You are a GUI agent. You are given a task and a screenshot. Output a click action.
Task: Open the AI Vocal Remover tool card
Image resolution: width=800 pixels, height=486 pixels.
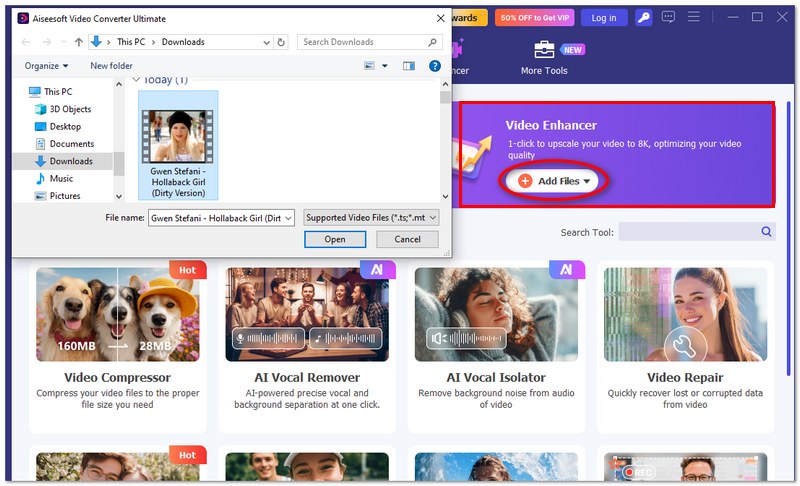pyautogui.click(x=307, y=346)
